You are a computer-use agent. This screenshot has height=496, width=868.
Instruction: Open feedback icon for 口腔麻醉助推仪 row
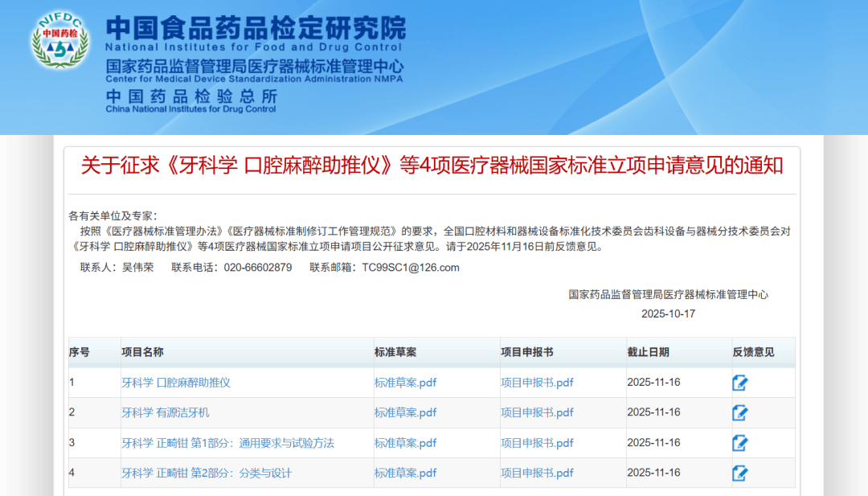[739, 383]
